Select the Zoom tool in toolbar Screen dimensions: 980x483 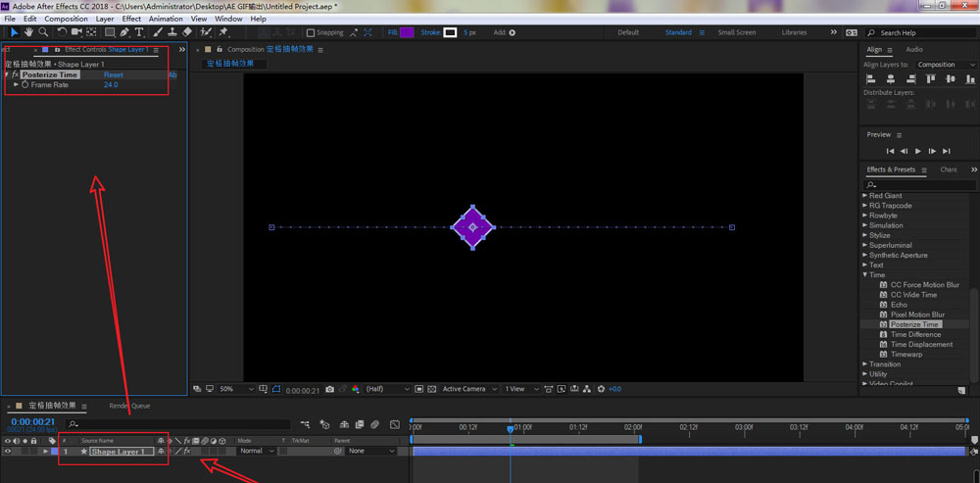43,32
